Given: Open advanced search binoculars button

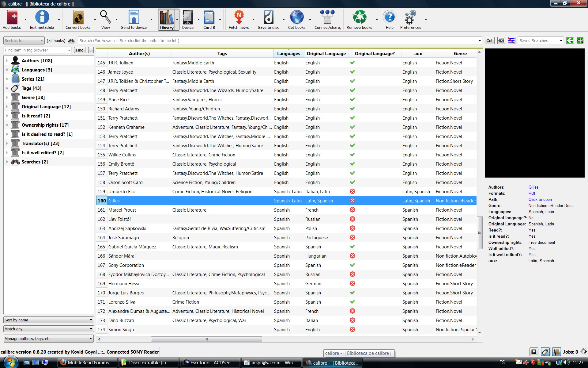Looking at the screenshot, I should tap(71, 40).
